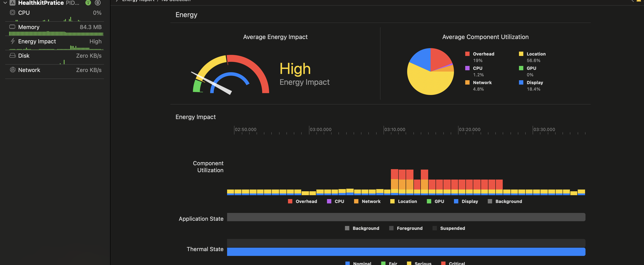The width and height of the screenshot is (644, 265).
Task: Click the Energy Report breadcrumb item
Action: tap(138, 1)
